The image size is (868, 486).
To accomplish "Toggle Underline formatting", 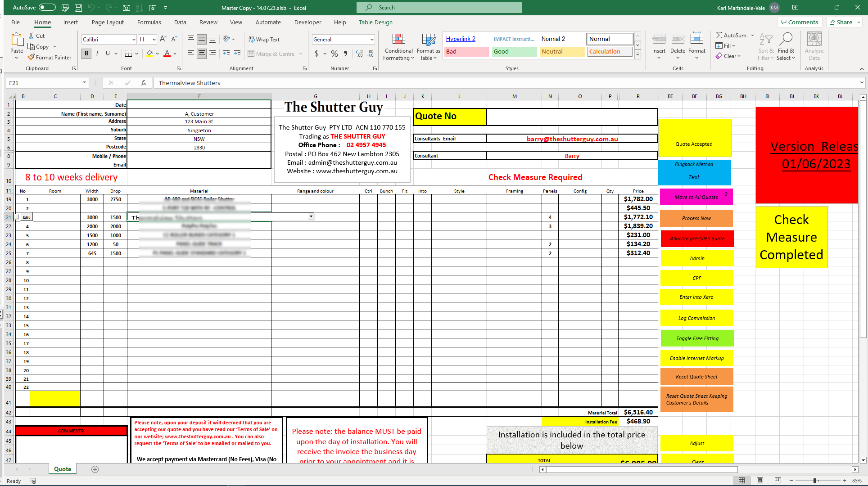I will (x=108, y=54).
